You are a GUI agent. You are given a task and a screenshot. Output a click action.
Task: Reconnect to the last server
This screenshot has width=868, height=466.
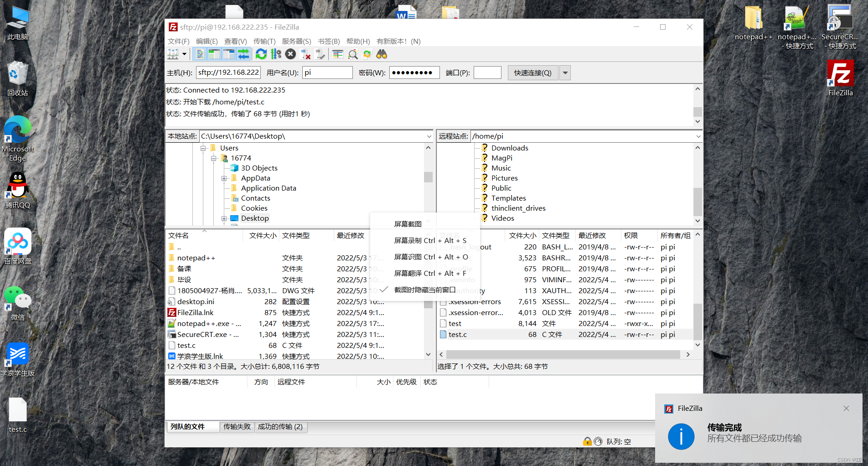click(x=320, y=54)
